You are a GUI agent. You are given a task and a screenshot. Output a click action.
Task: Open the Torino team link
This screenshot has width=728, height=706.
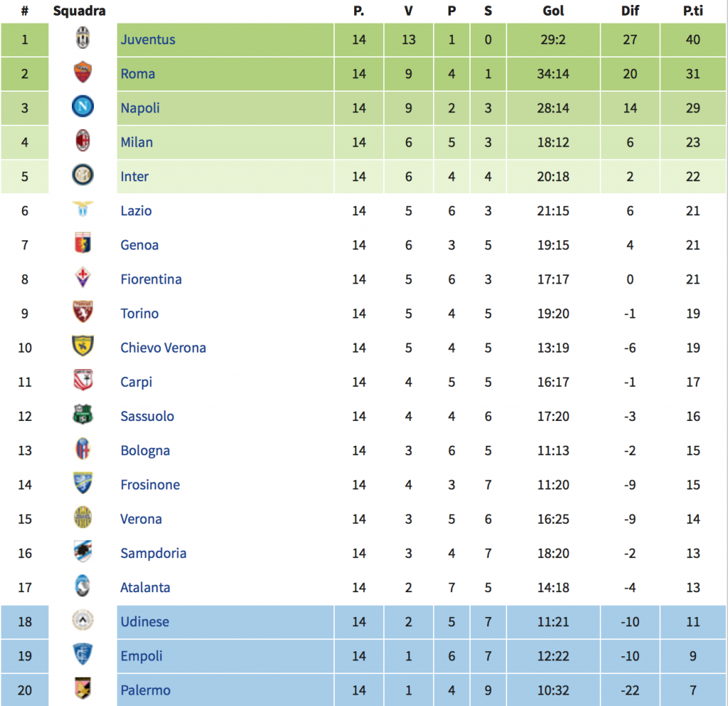(x=139, y=314)
